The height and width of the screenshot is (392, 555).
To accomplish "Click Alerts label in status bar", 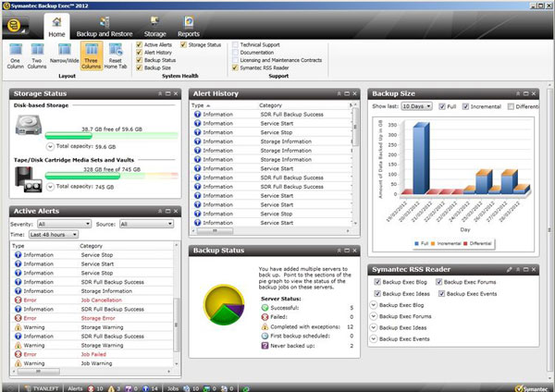I will 75,388.
